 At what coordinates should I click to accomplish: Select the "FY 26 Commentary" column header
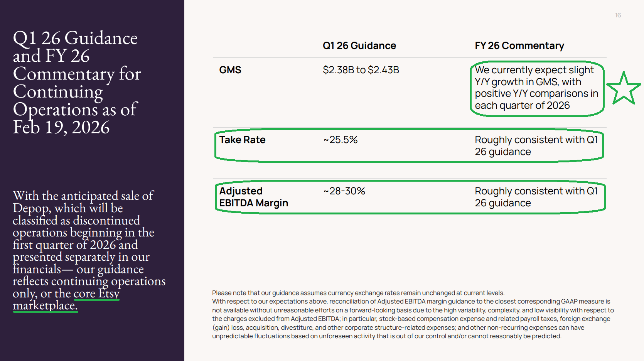point(519,46)
